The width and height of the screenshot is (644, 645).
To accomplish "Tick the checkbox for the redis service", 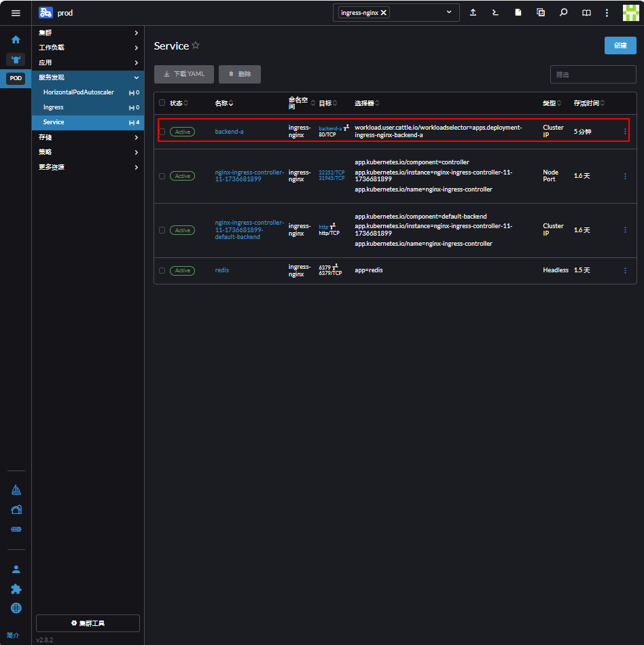I will click(162, 270).
